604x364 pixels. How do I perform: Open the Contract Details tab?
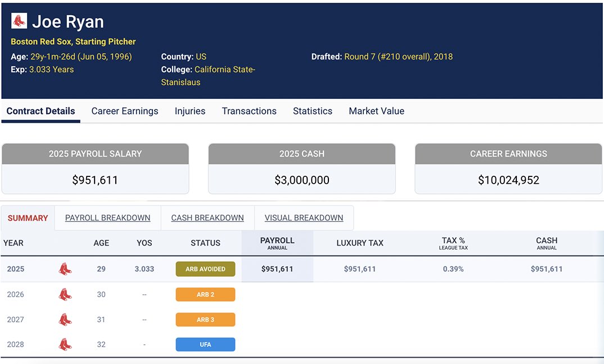(x=41, y=111)
